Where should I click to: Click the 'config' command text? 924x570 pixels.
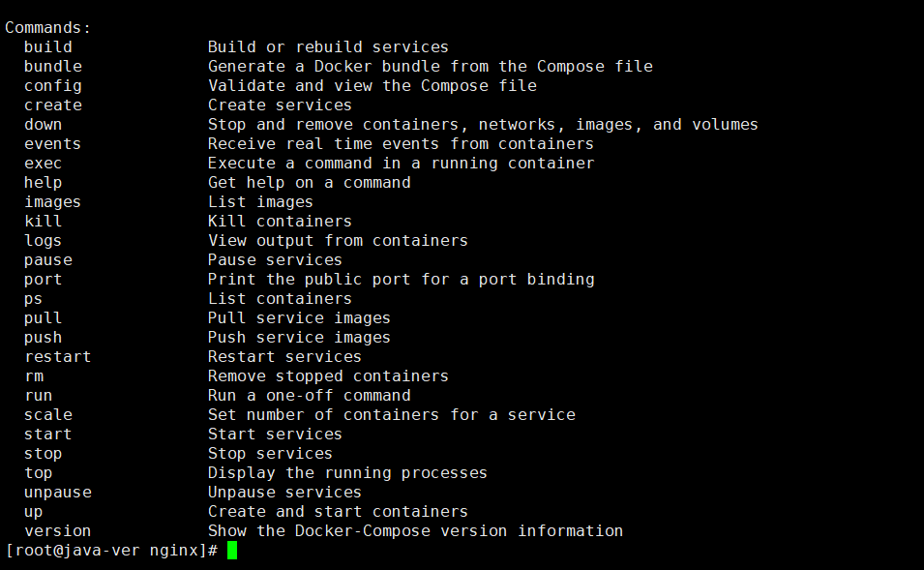click(53, 85)
